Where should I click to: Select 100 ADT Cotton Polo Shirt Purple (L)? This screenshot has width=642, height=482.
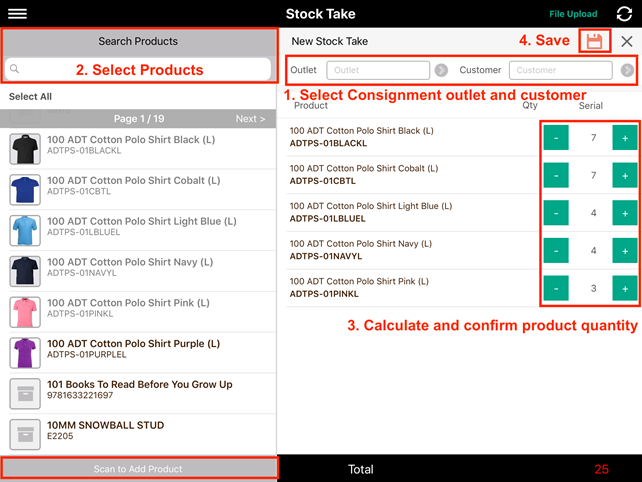pyautogui.click(x=138, y=353)
